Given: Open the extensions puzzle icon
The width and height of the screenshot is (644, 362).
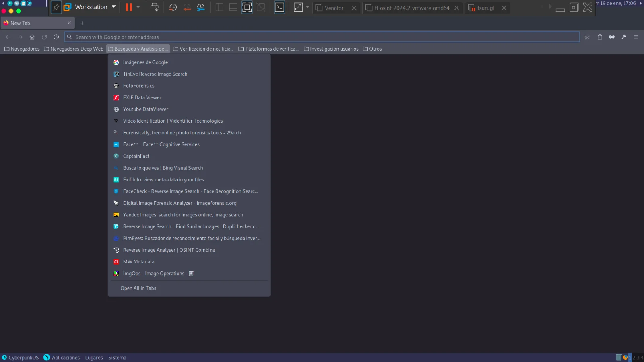Looking at the screenshot, I should pyautogui.click(x=600, y=37).
